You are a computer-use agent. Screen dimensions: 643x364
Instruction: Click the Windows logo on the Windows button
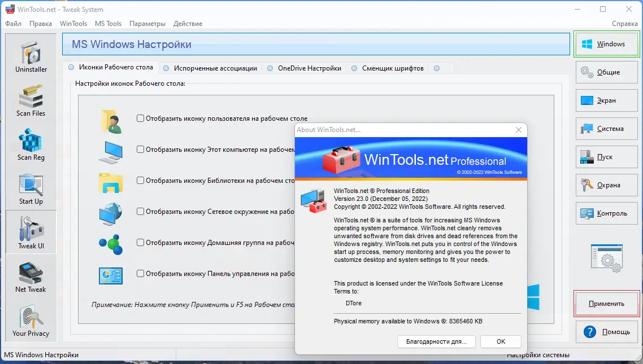click(x=587, y=43)
